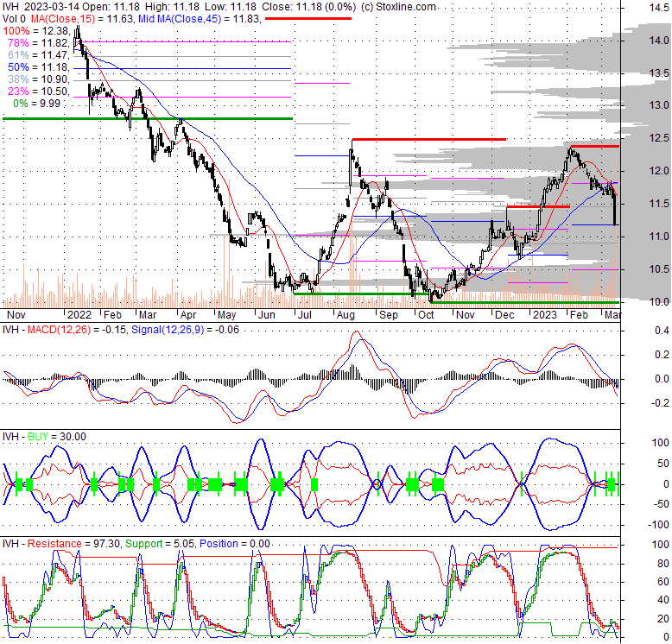Click the '(c) Stoxline.com' copyright text
The width and height of the screenshot is (672, 644).
[398, 7]
